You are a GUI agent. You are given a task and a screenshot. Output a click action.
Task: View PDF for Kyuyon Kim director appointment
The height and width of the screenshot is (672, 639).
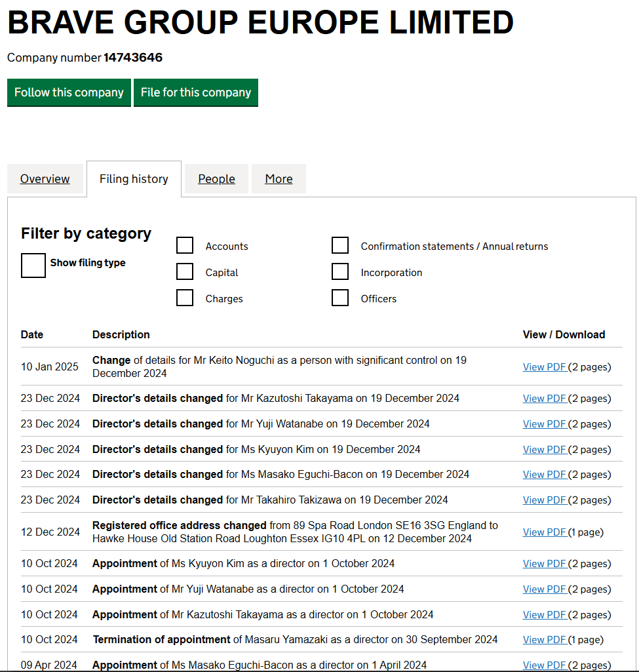[x=545, y=564]
